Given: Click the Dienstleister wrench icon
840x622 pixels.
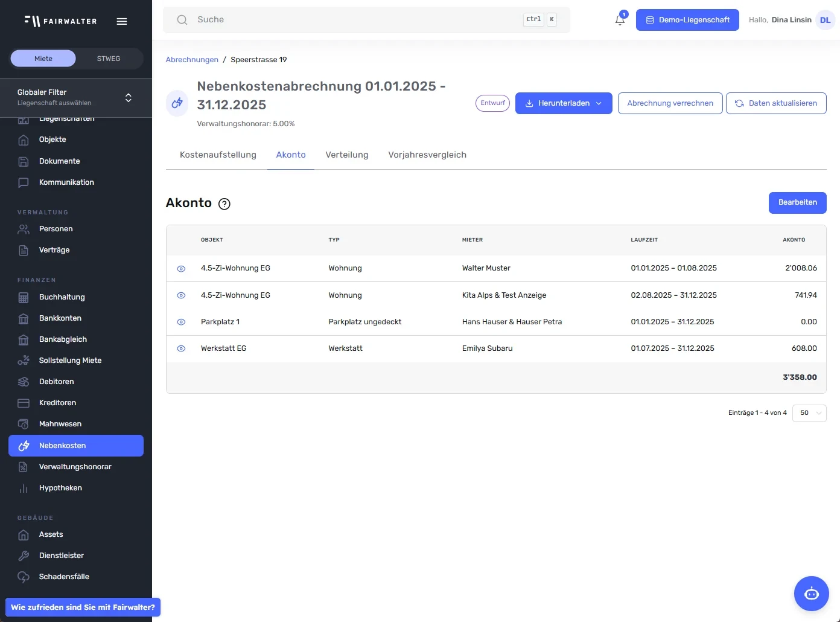Looking at the screenshot, I should tap(24, 556).
